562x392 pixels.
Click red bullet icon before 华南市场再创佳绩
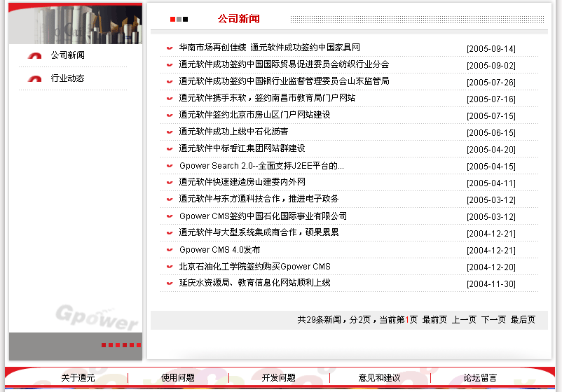click(x=170, y=48)
